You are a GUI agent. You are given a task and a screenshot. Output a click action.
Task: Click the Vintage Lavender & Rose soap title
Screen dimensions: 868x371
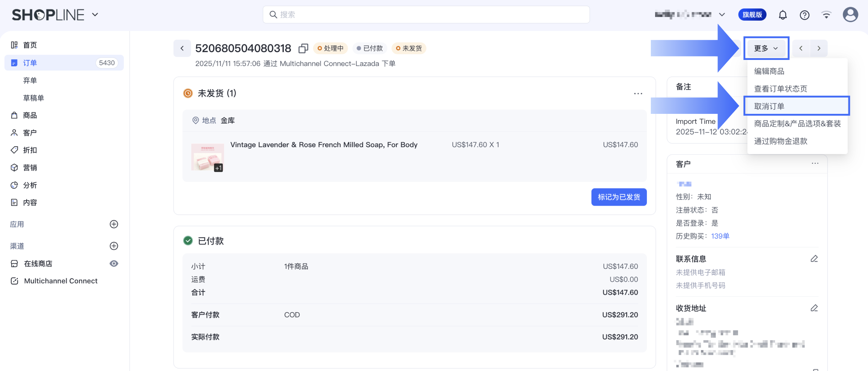(x=324, y=145)
